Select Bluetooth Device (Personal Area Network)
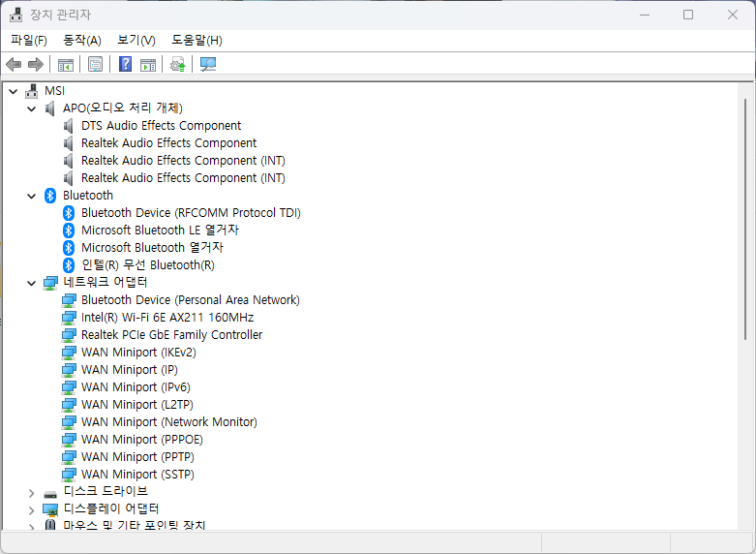This screenshot has height=554, width=756. point(191,300)
